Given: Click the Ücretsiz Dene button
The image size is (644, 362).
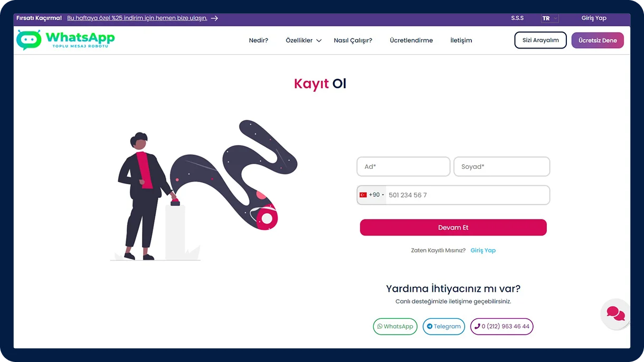Looking at the screenshot, I should click(598, 40).
